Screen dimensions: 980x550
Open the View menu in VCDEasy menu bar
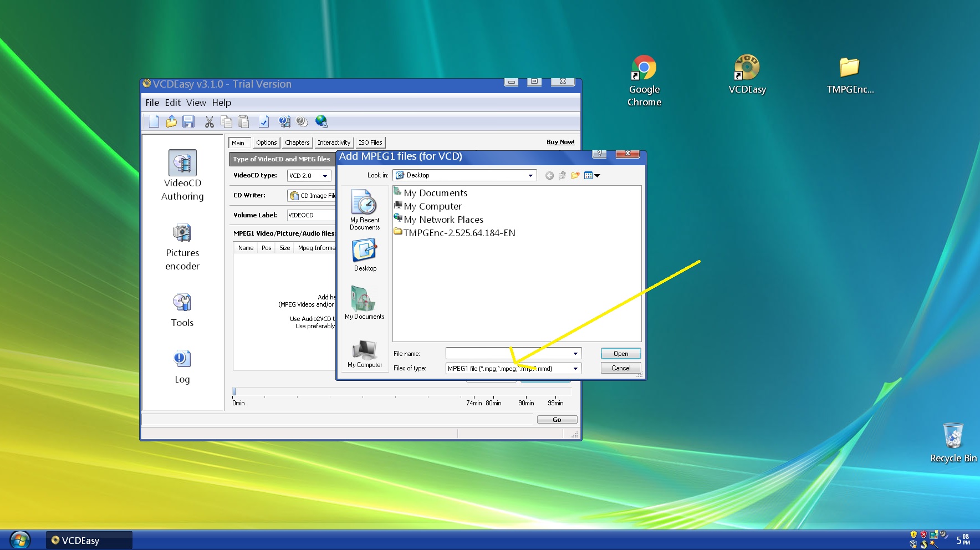tap(196, 103)
